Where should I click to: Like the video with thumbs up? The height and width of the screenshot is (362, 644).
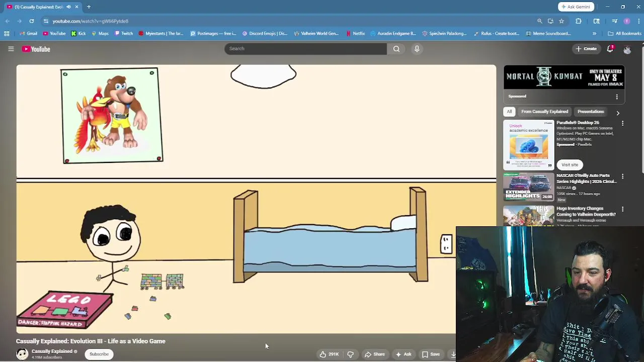click(329, 354)
